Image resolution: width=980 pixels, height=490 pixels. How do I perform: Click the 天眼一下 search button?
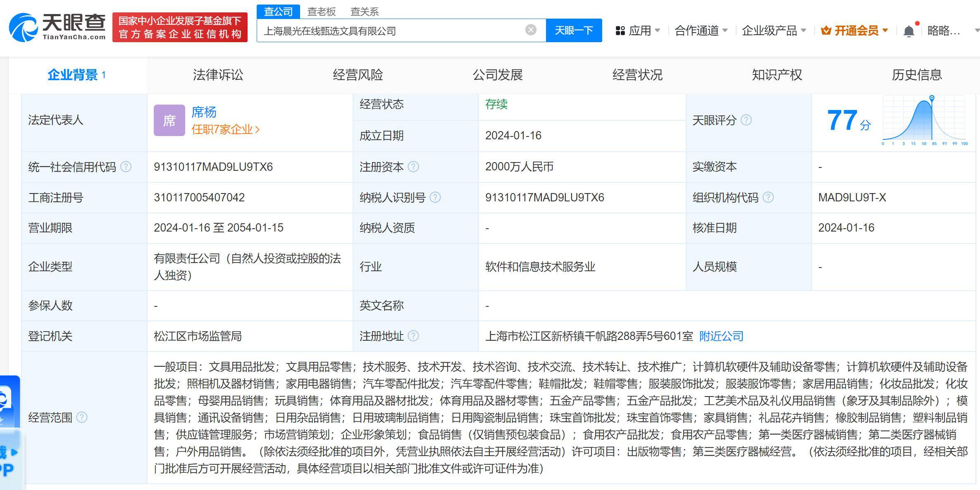click(x=574, y=30)
